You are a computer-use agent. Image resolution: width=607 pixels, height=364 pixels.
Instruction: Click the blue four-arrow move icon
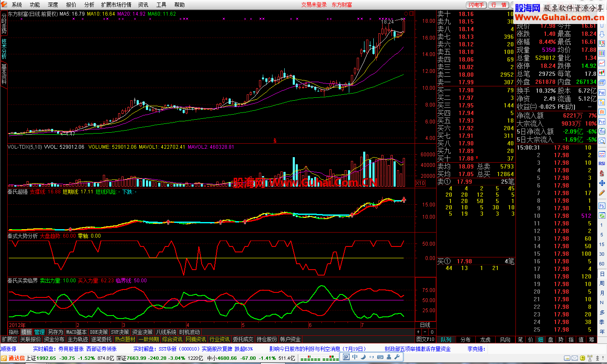point(602,183)
